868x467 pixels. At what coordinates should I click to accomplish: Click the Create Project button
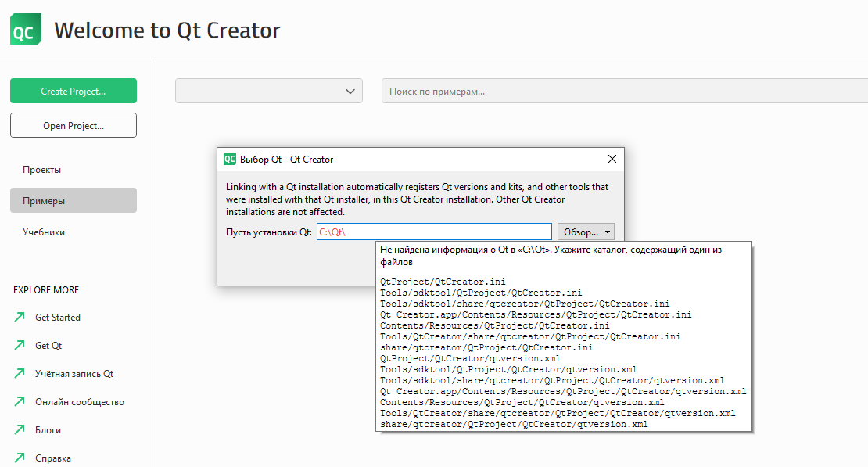pyautogui.click(x=73, y=91)
